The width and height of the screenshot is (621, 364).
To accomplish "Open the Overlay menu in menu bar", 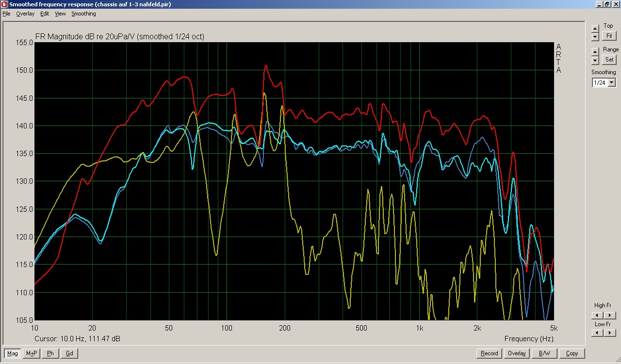I will 25,14.
